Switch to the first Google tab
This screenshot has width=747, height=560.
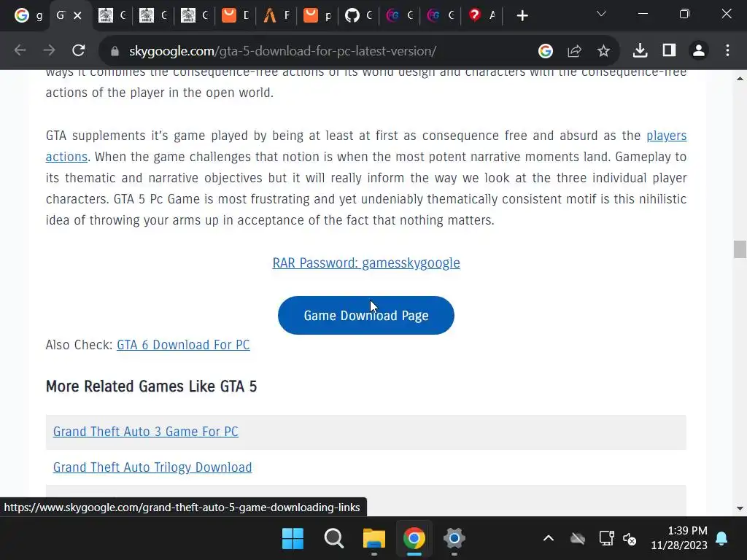click(x=28, y=16)
